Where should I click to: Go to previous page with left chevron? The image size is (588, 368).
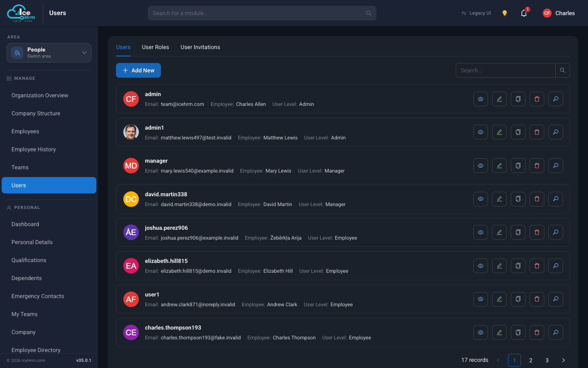click(498, 360)
